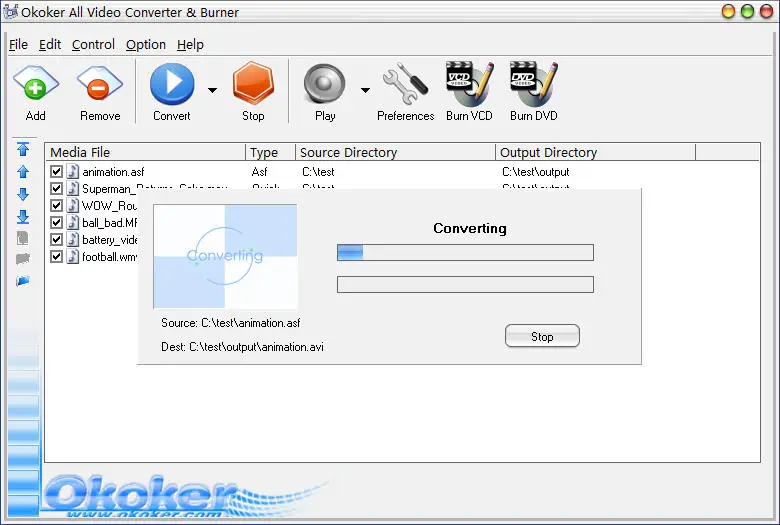Click the Add file icon
The height and width of the screenshot is (525, 780).
35,84
